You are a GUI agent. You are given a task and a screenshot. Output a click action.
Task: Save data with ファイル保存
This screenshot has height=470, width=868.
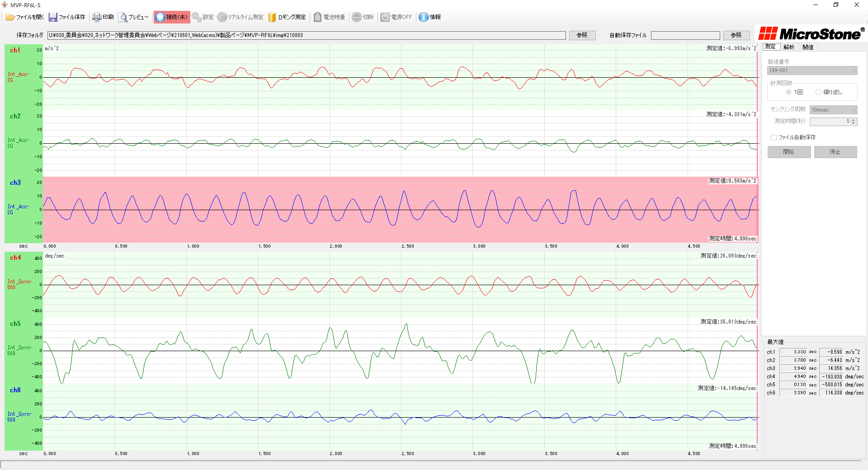[67, 17]
